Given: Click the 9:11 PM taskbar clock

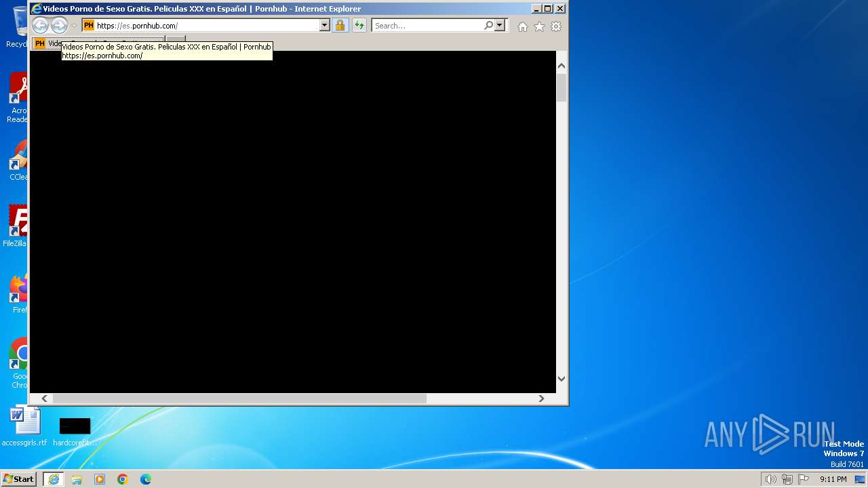Looking at the screenshot, I should coord(833,479).
